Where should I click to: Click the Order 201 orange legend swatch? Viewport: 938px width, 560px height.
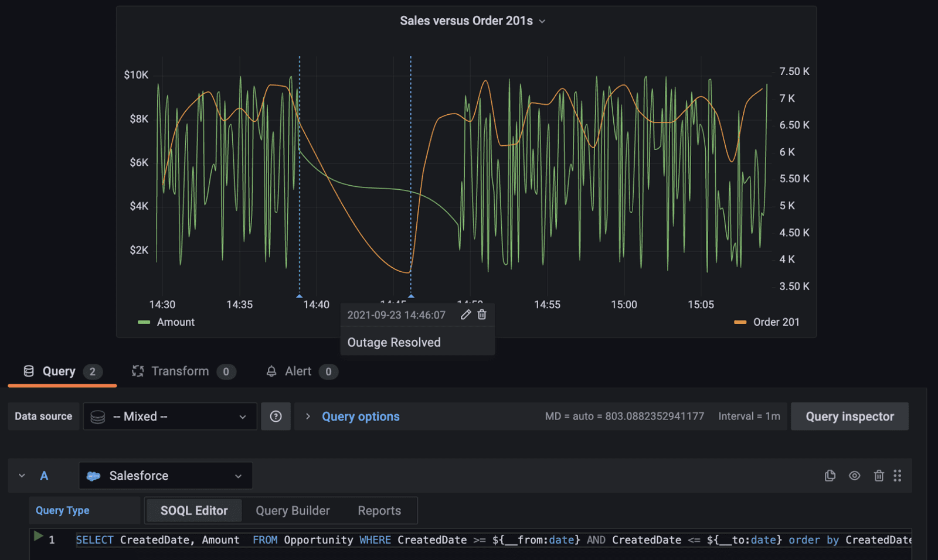pyautogui.click(x=740, y=322)
